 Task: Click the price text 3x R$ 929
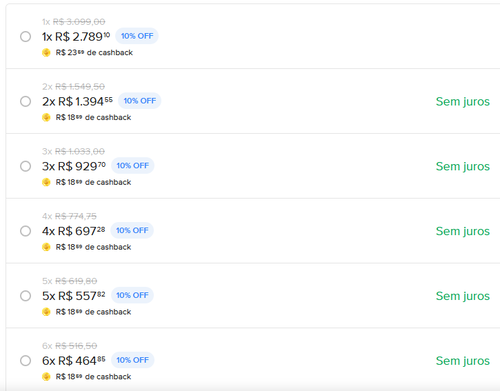click(74, 166)
